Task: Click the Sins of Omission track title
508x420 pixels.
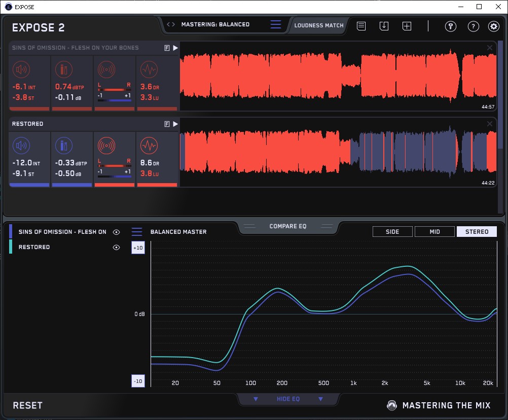Action: click(x=76, y=48)
